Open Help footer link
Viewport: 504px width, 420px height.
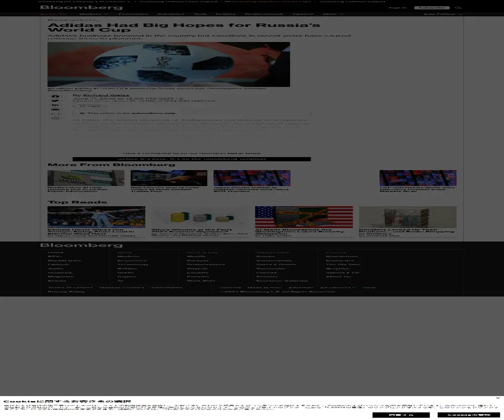click(370, 288)
